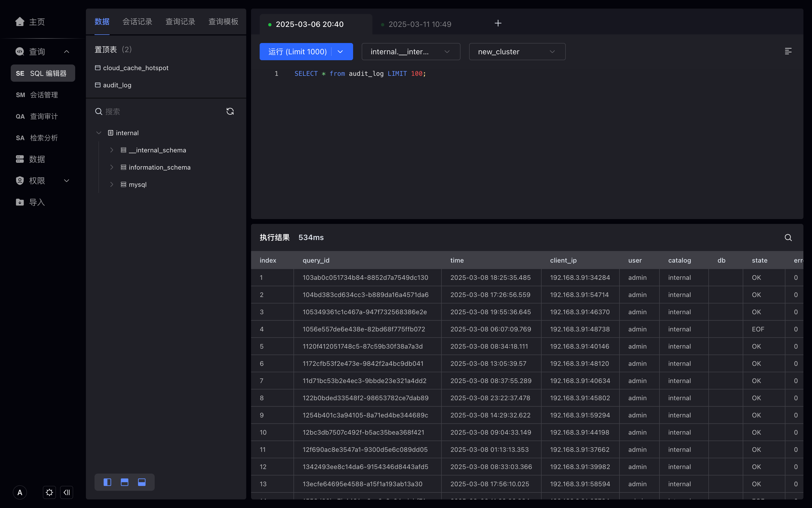
Task: Select query_id 12f690ac8e3547a1-9300d5e6c089dd05
Action: (365, 449)
